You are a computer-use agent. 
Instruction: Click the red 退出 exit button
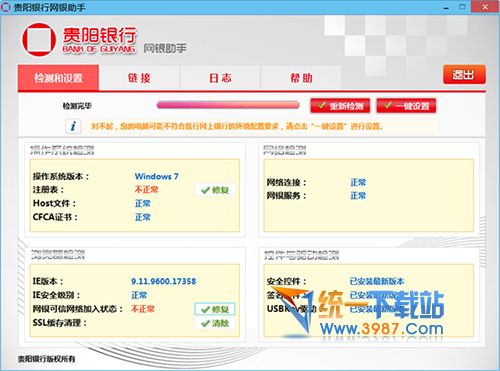(x=464, y=74)
